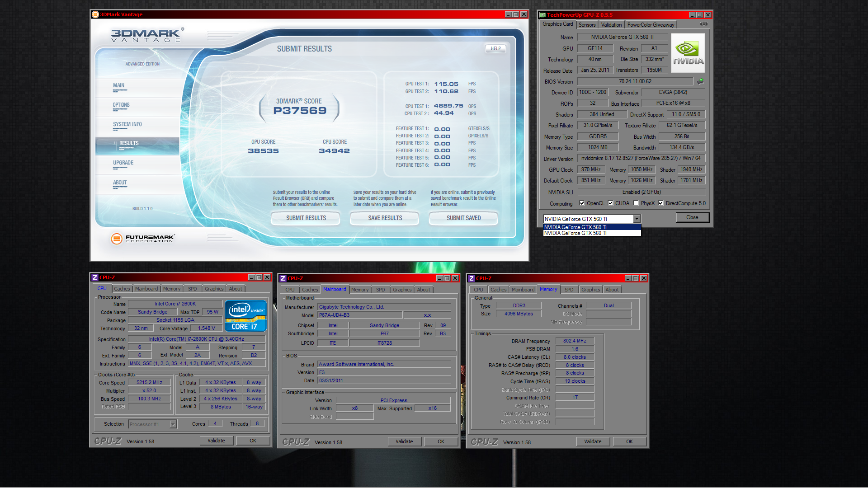Viewport: 868px width, 488px height.
Task: Click the Driver Version field in GPU-Z
Action: point(641,158)
